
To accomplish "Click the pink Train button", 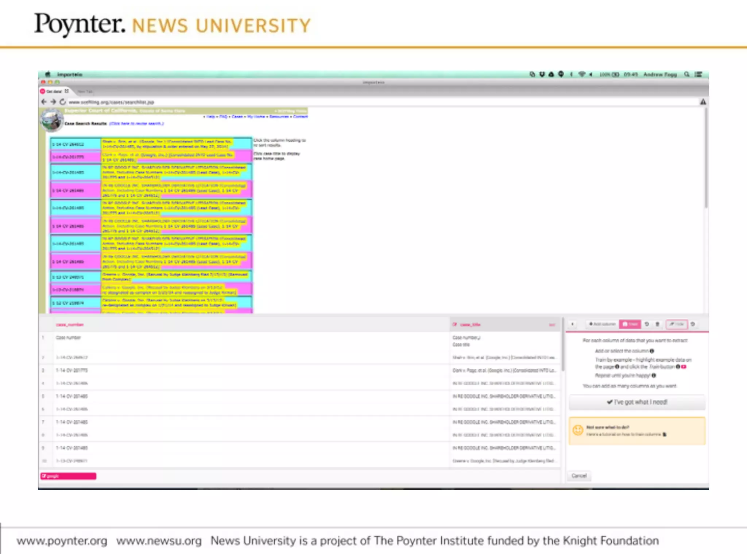I will tap(630, 324).
